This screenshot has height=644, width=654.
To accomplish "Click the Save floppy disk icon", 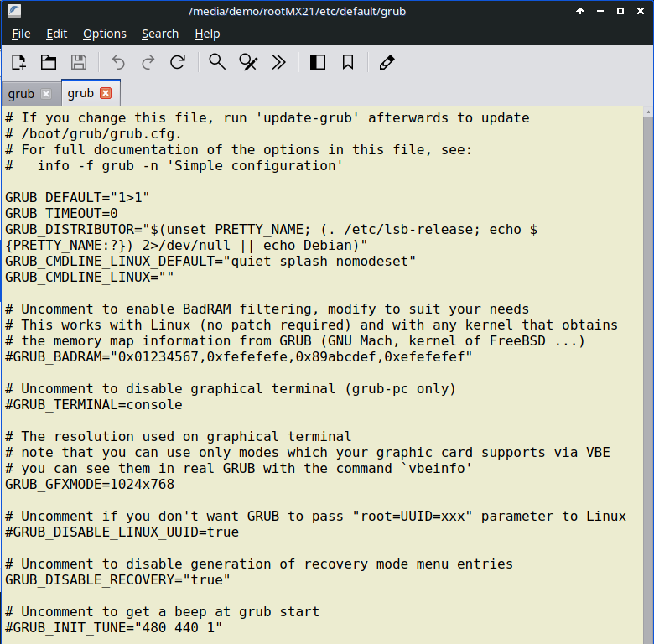I will click(79, 63).
